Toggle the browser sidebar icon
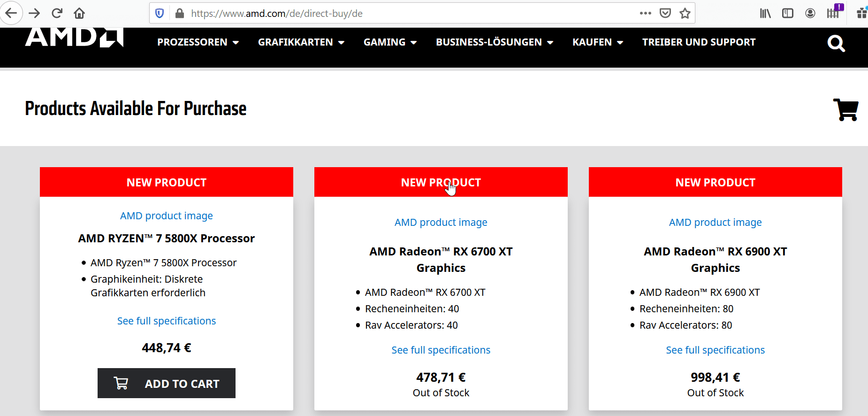This screenshot has width=868, height=416. pyautogui.click(x=788, y=13)
